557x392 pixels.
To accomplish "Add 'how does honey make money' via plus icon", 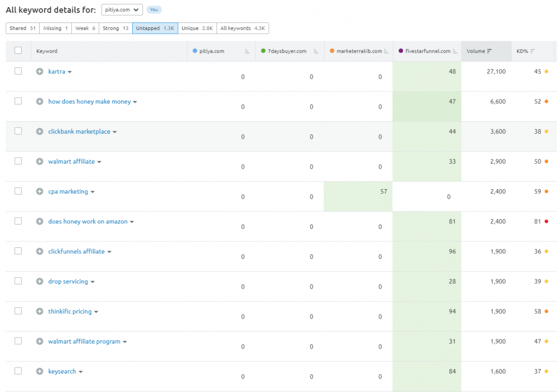I will 40,102.
